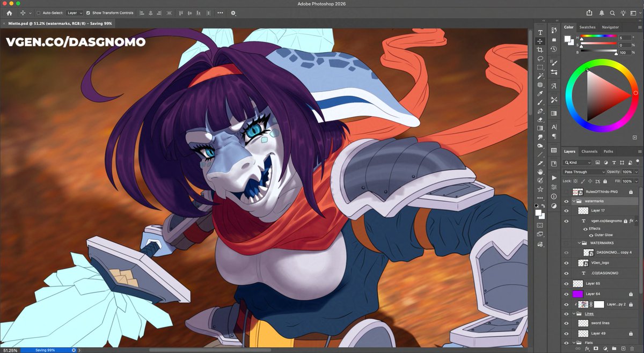Viewport: 644px width, 353px height.
Task: Select the RulesOfThirds-PNG layer
Action: point(602,192)
